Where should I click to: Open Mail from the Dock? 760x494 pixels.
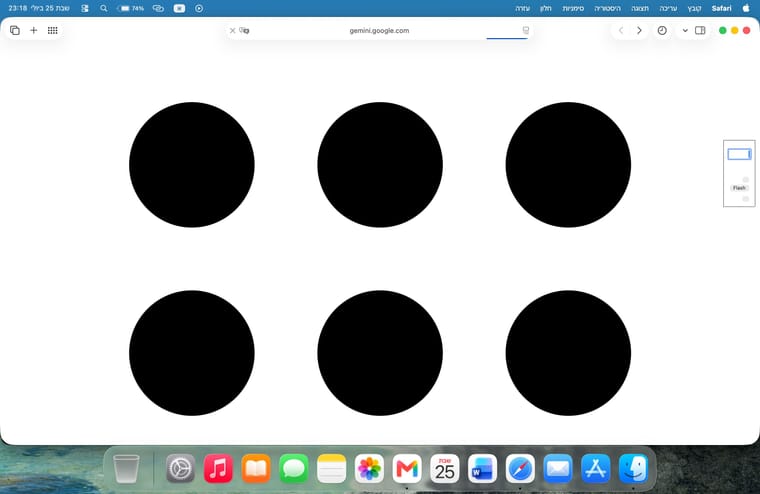click(558, 468)
